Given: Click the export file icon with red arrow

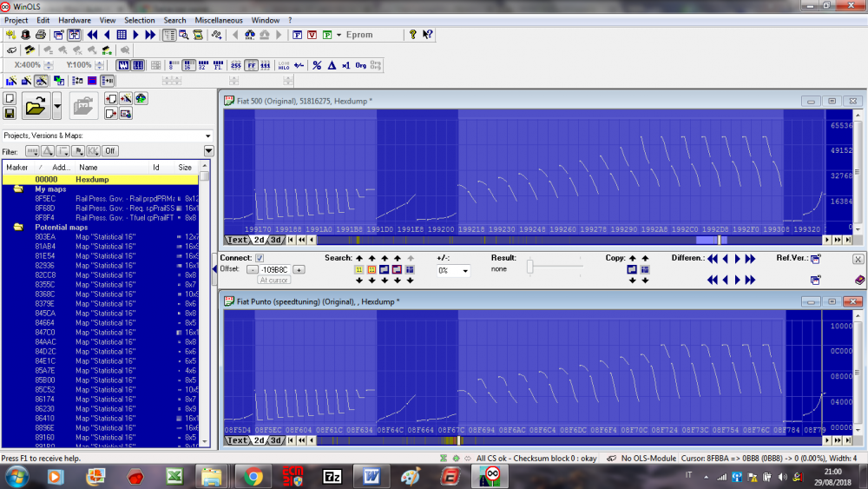Looking at the screenshot, I should pyautogui.click(x=111, y=113).
